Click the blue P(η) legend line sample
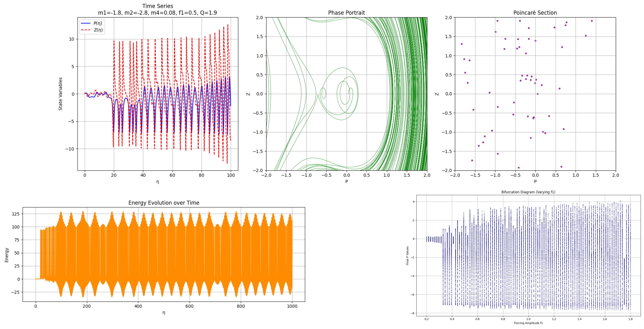 point(85,23)
